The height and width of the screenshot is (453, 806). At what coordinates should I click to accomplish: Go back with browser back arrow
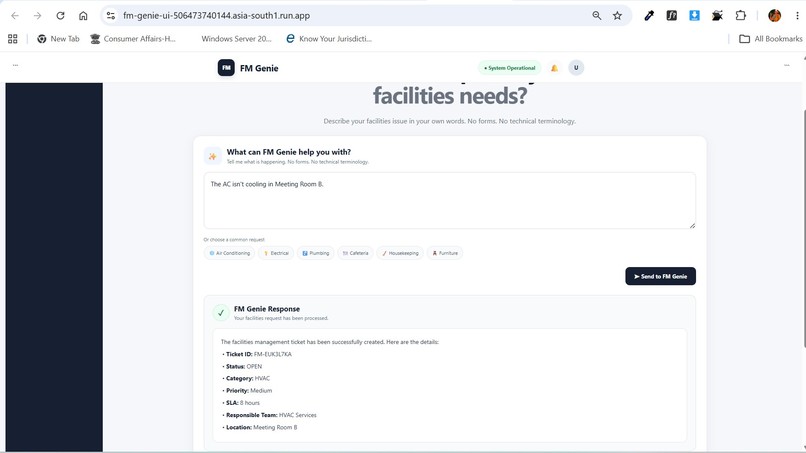tap(15, 15)
